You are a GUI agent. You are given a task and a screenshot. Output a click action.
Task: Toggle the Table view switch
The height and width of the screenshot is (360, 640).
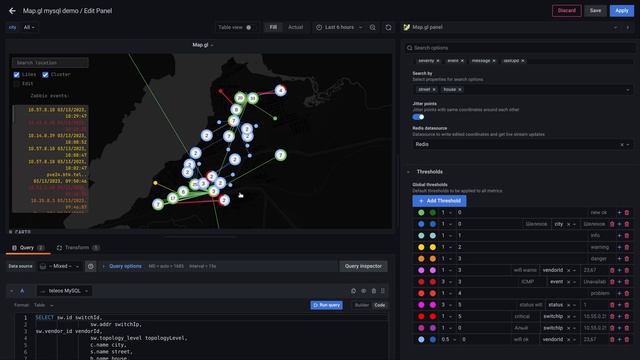tap(248, 27)
